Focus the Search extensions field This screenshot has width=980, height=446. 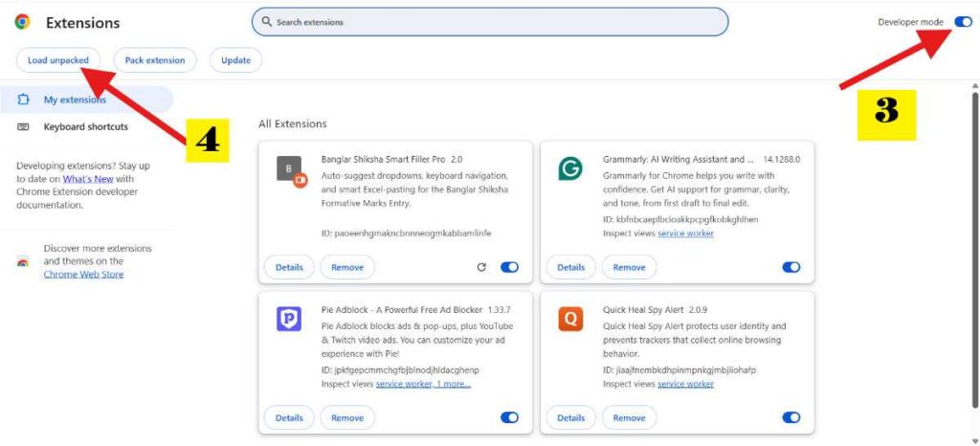click(x=490, y=22)
